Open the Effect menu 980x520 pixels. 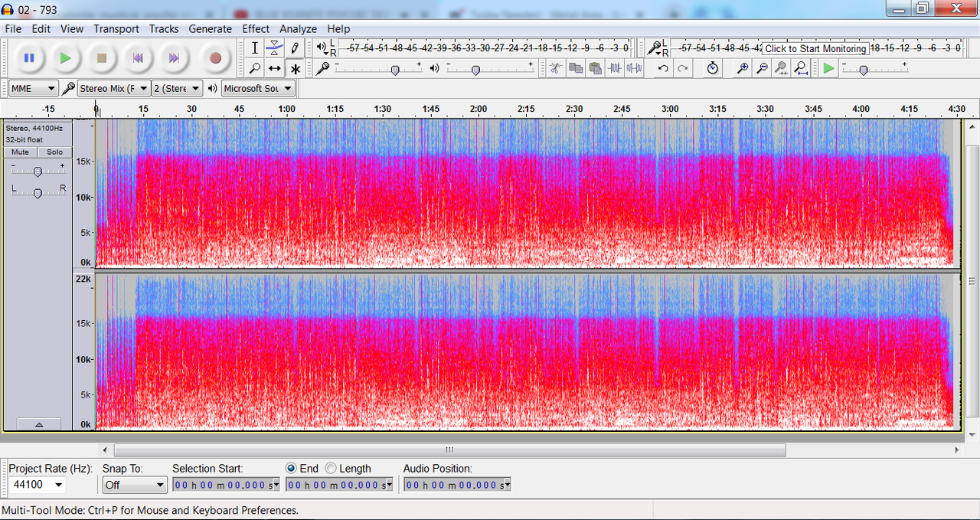(x=256, y=29)
